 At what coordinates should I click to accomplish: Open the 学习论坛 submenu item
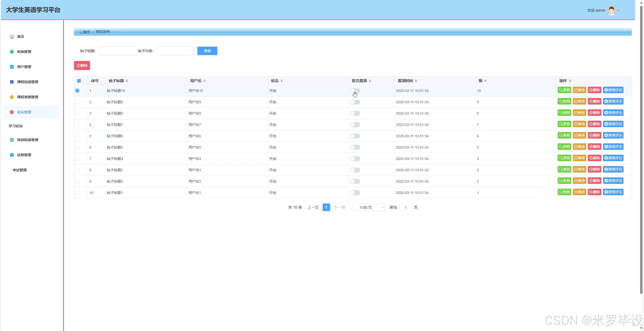point(16,126)
